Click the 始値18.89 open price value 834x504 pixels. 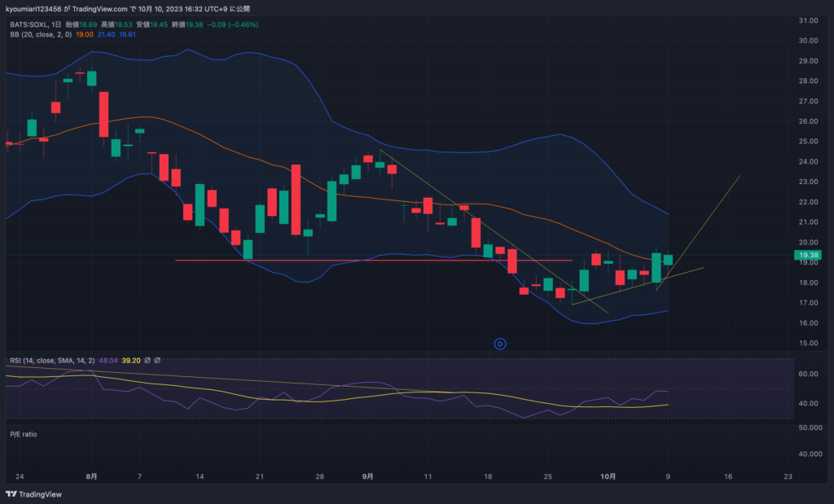pos(81,24)
